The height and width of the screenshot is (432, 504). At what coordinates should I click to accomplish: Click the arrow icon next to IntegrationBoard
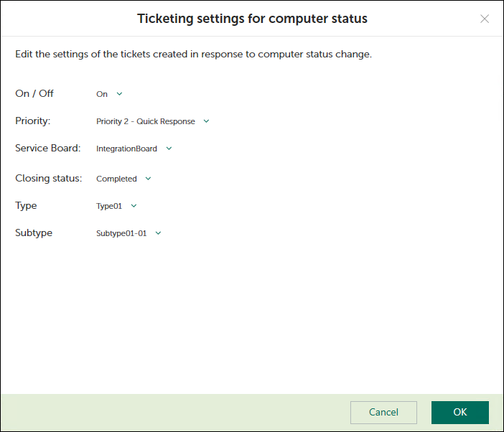[169, 149]
